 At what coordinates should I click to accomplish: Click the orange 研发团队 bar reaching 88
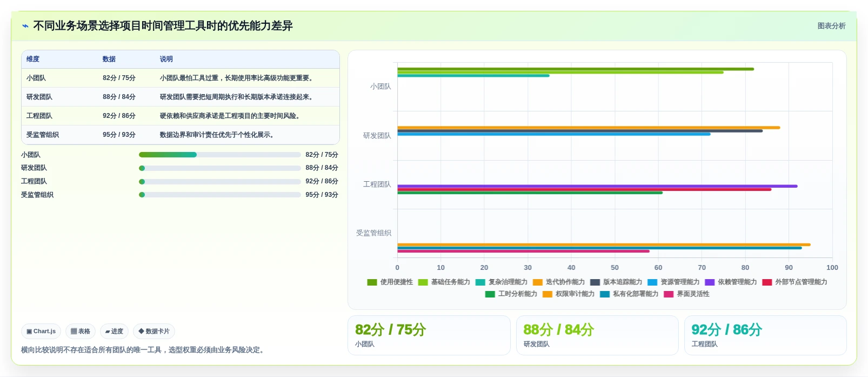[589, 128]
